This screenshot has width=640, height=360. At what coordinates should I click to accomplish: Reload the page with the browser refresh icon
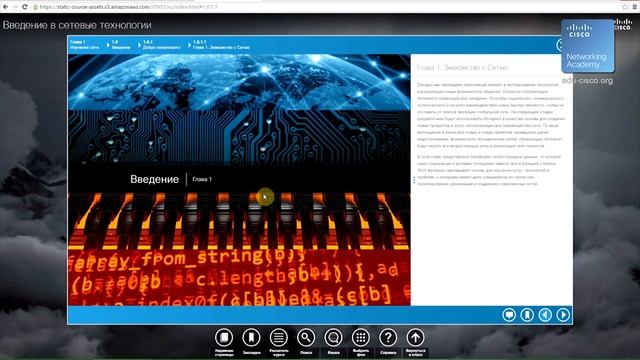point(24,7)
